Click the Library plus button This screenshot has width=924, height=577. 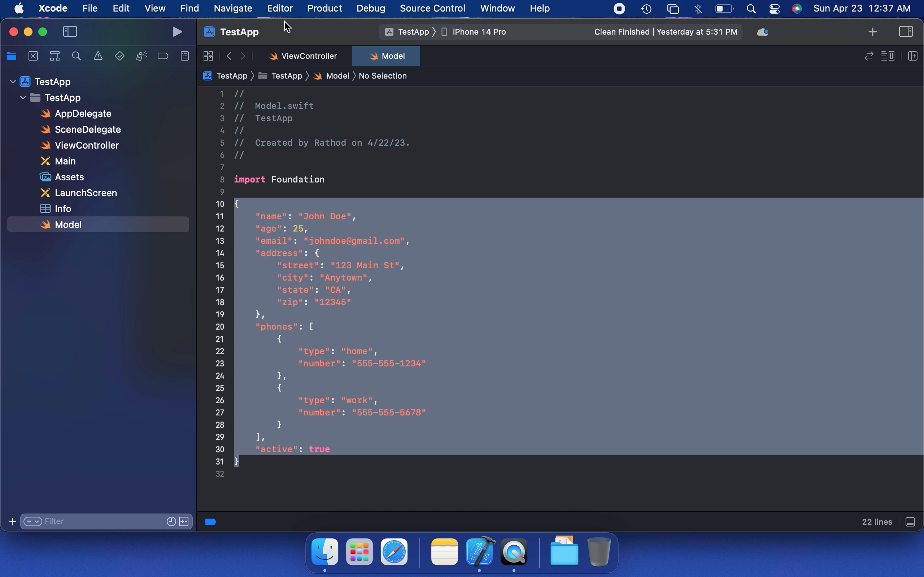[x=872, y=32]
